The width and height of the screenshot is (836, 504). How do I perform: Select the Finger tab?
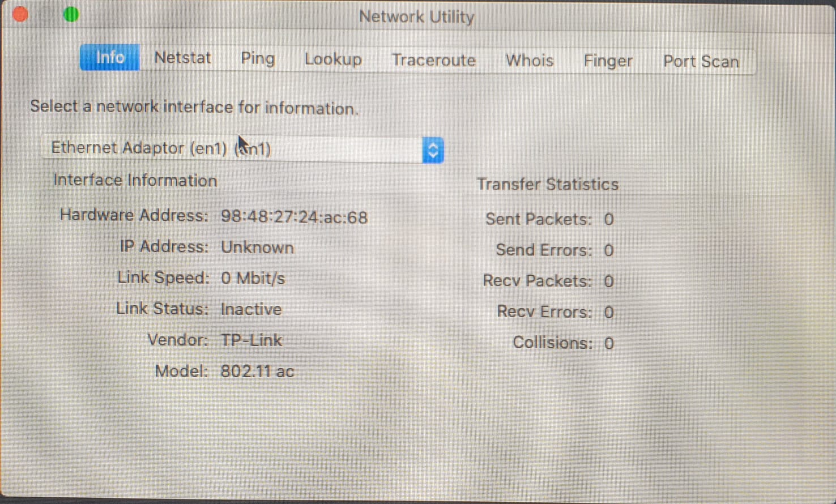608,61
